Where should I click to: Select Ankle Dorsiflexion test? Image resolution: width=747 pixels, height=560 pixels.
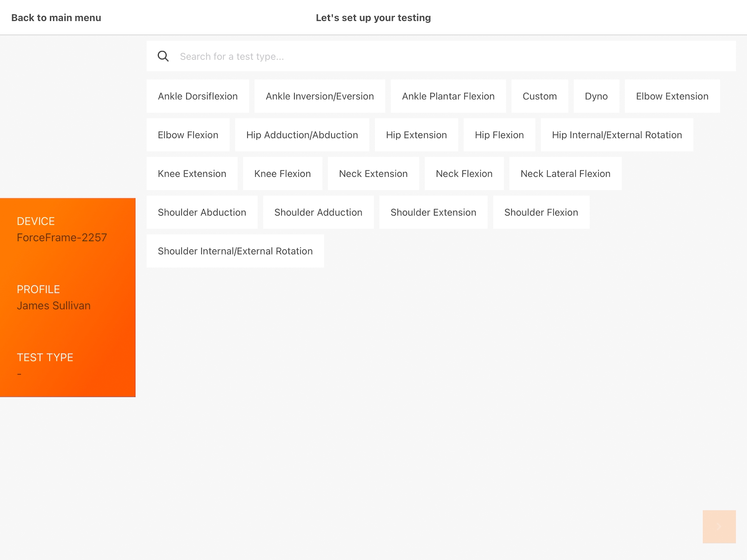198,96
